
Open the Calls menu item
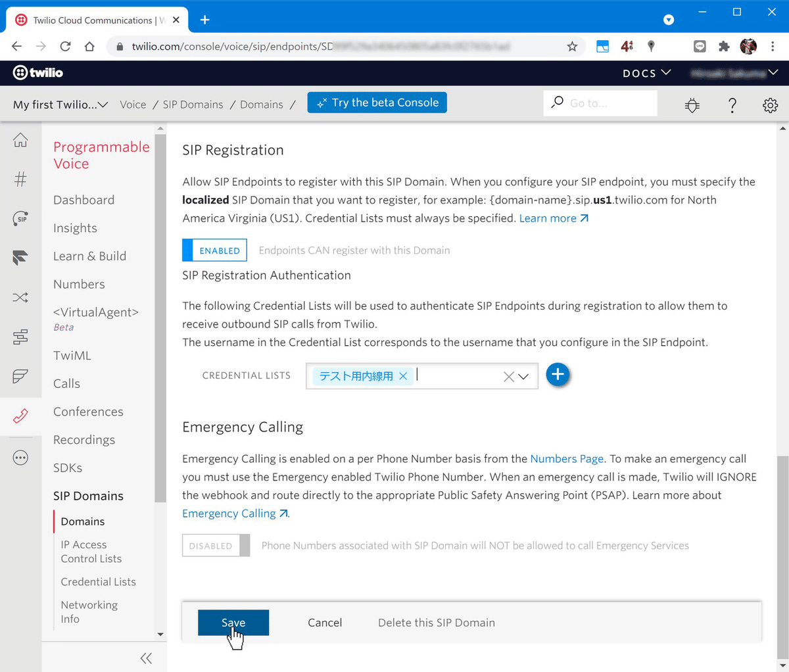(x=66, y=383)
